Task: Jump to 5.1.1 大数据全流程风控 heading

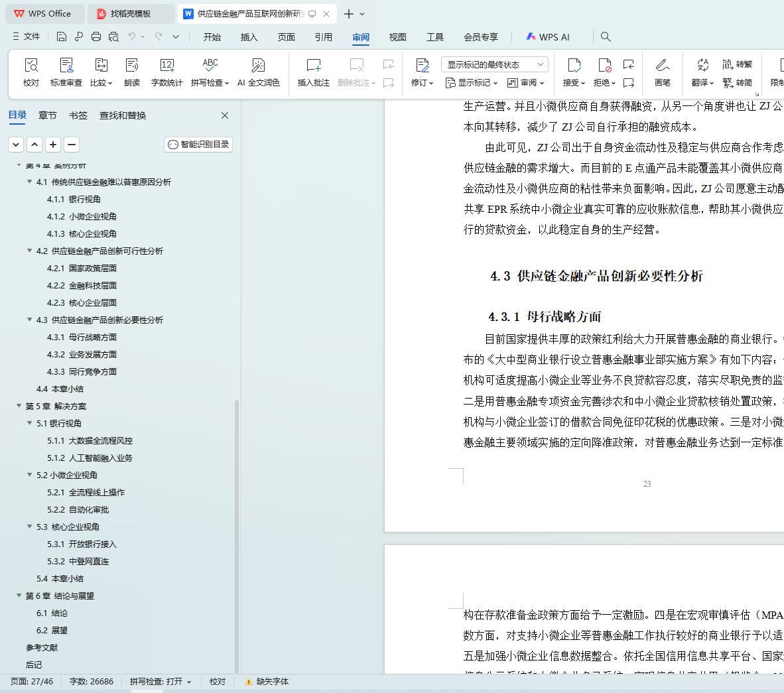Action: [x=90, y=440]
